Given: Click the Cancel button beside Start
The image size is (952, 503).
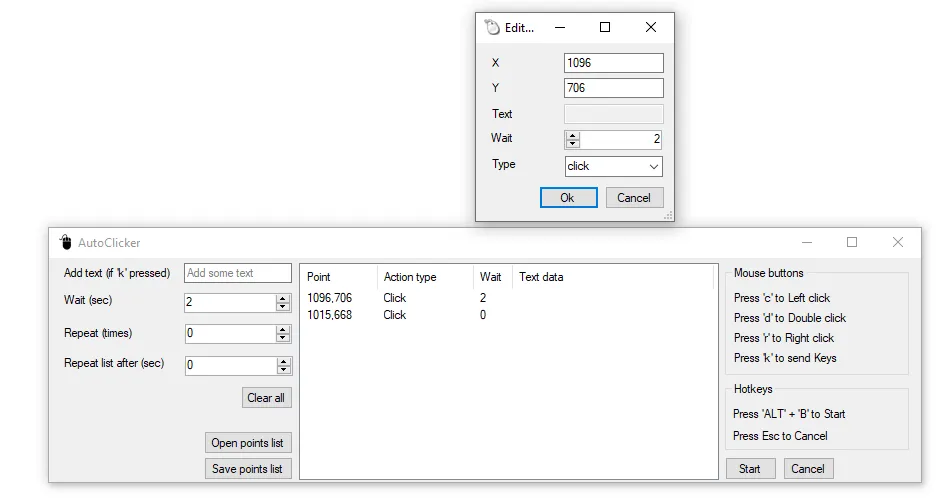Looking at the screenshot, I should (x=808, y=469).
